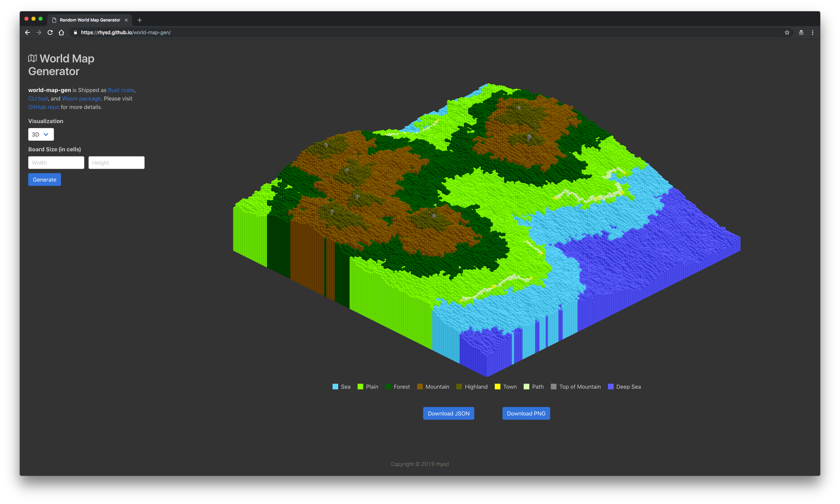Focus the Width input field

tap(56, 163)
